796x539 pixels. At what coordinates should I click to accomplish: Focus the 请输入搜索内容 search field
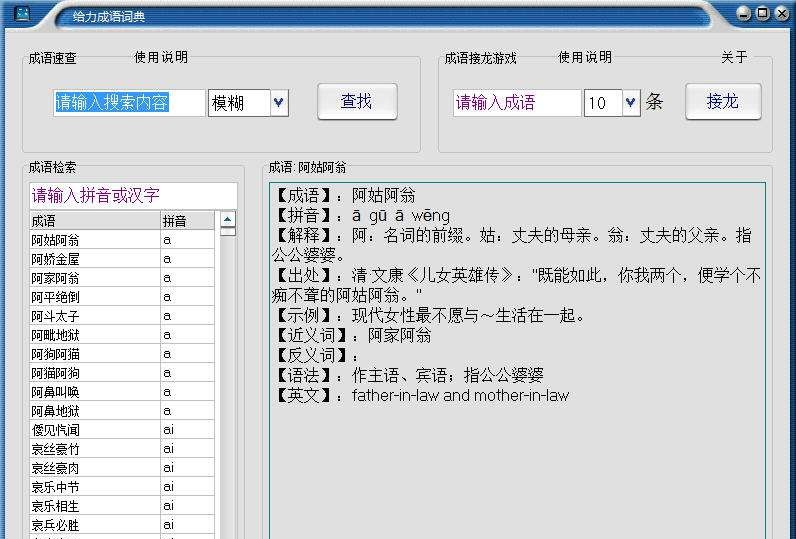(129, 103)
